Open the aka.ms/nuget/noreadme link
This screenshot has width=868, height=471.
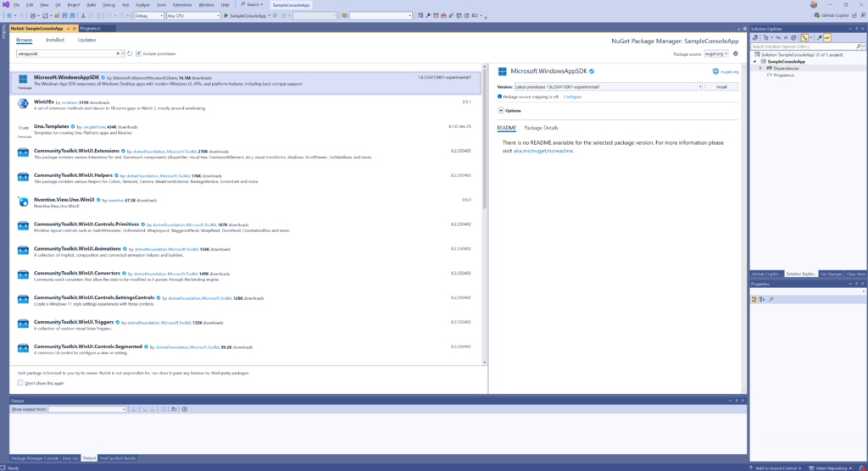pyautogui.click(x=543, y=151)
